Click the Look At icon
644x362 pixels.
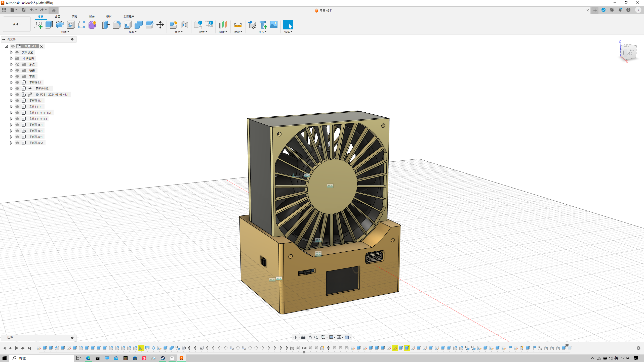pos(303,337)
